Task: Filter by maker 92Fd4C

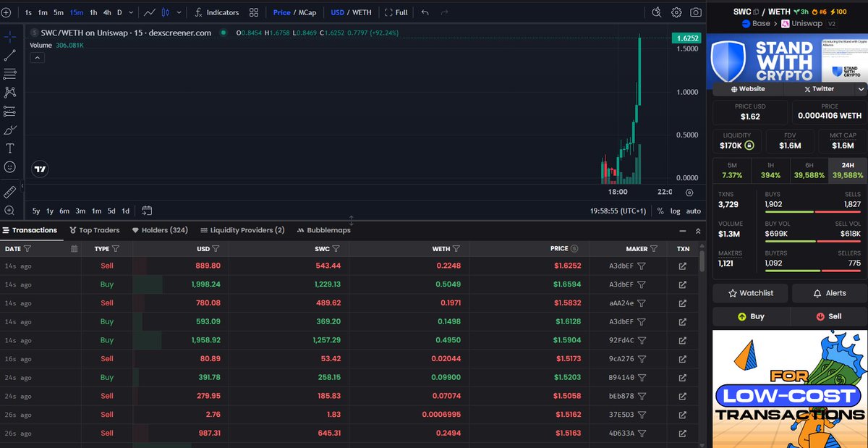Action: pyautogui.click(x=642, y=340)
